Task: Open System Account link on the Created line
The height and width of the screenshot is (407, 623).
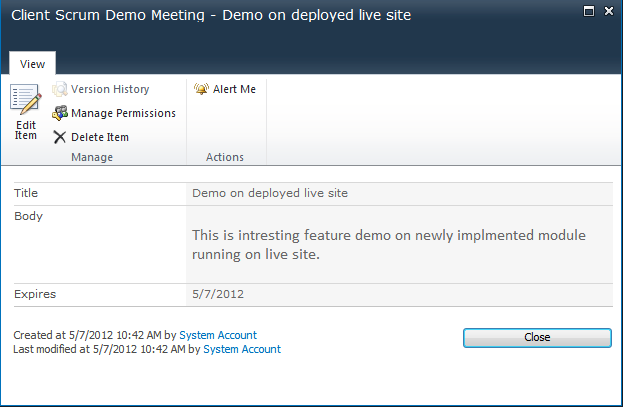Action: [218, 335]
